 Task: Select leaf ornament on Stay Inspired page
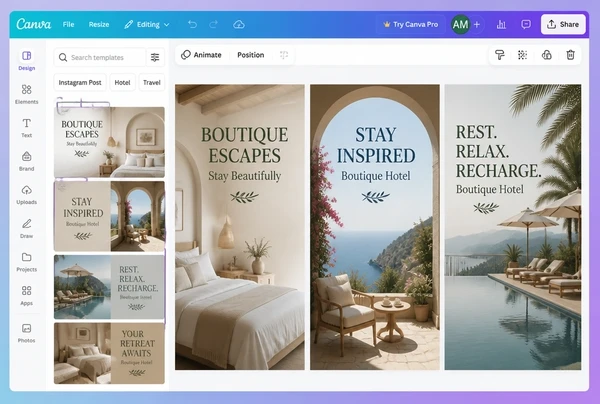tap(375, 197)
